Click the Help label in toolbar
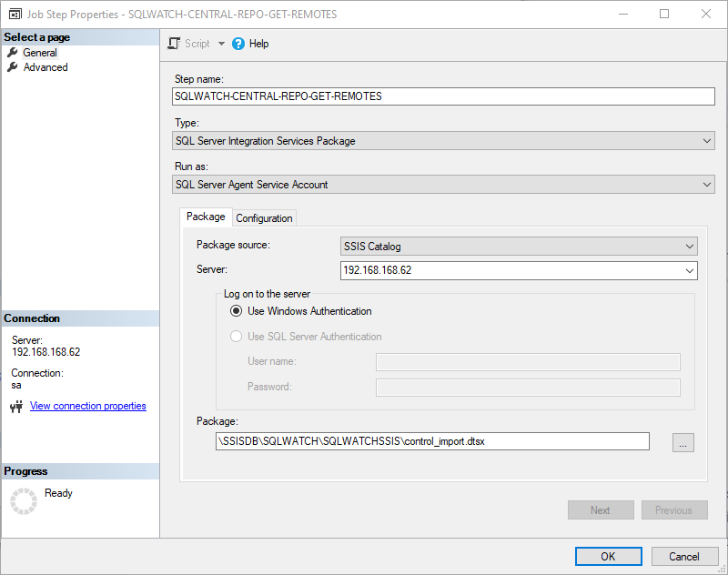This screenshot has width=728, height=575. (x=258, y=44)
